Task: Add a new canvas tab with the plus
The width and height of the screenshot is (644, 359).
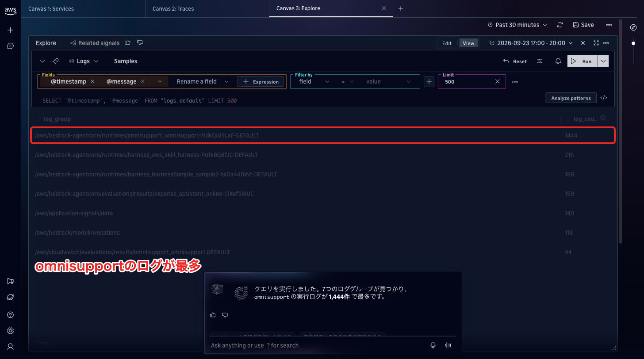Action: click(x=400, y=8)
